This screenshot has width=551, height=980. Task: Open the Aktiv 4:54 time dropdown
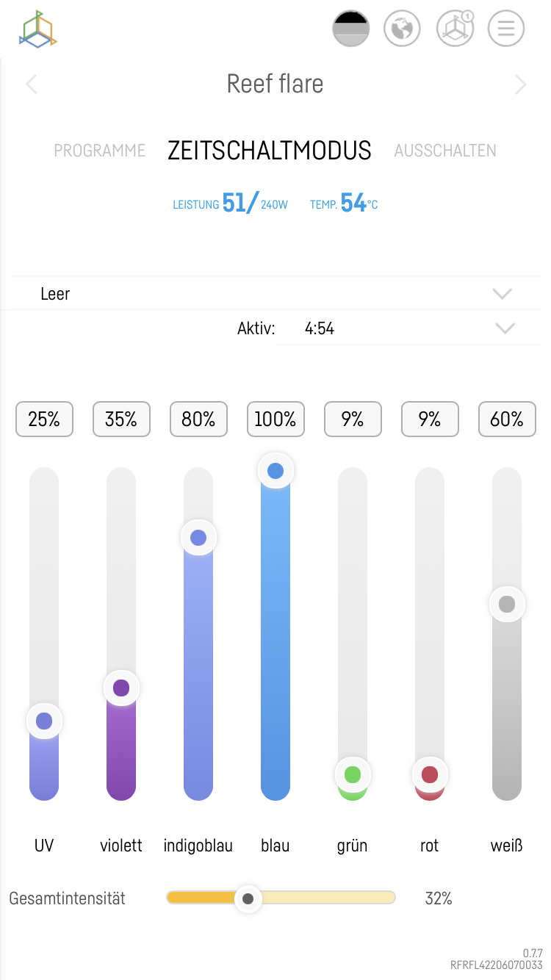click(505, 328)
